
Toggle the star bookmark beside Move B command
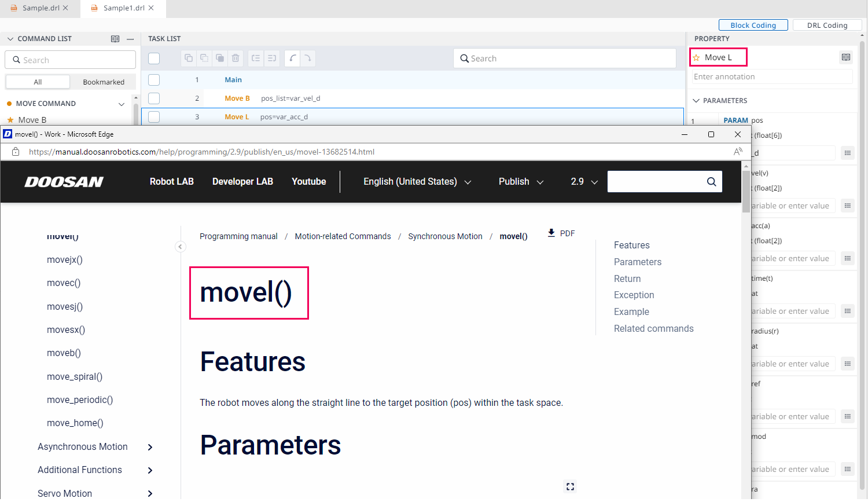(10, 120)
